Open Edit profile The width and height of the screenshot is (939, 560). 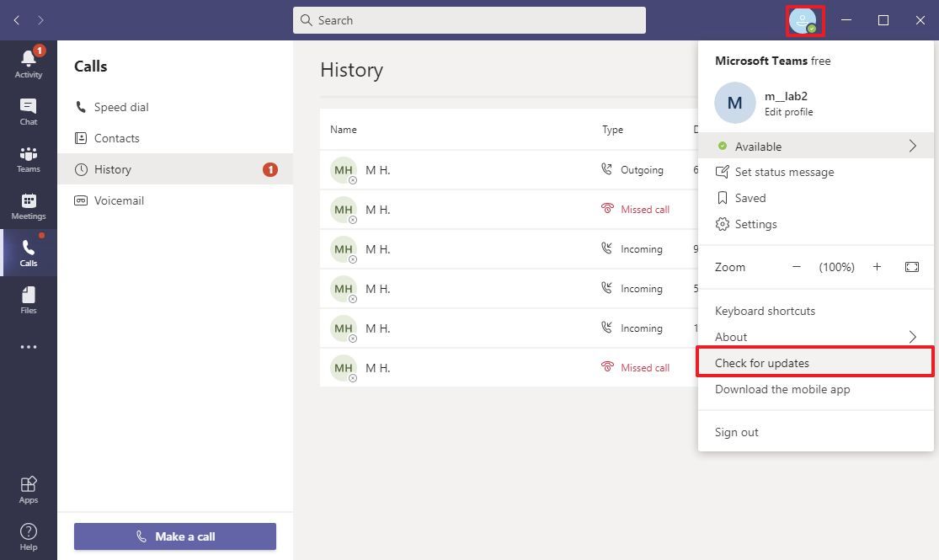pos(788,111)
